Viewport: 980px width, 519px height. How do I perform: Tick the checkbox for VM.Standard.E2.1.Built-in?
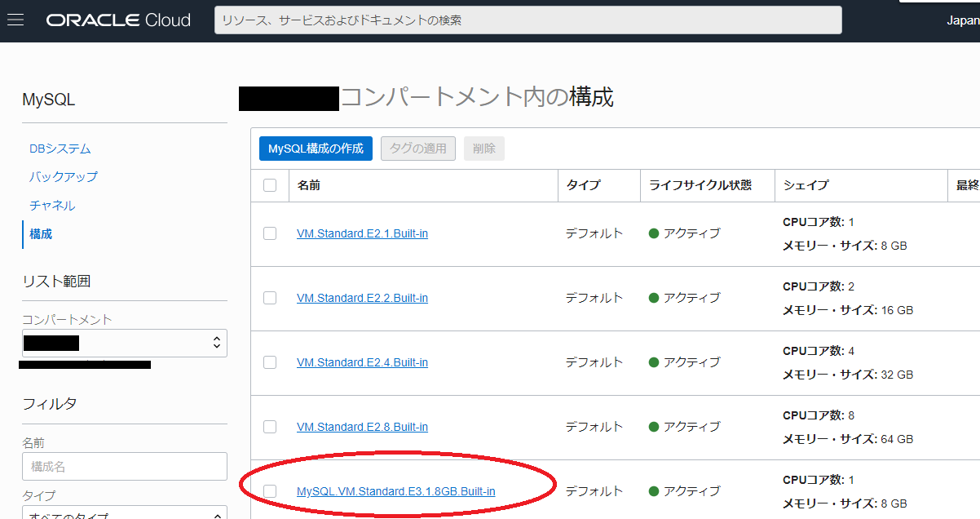point(270,233)
